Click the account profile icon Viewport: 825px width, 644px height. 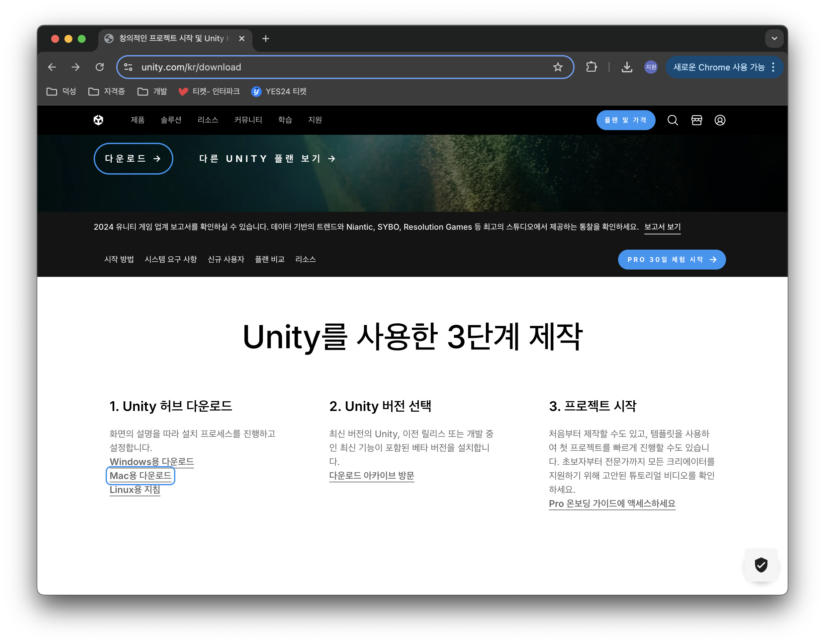coord(720,120)
